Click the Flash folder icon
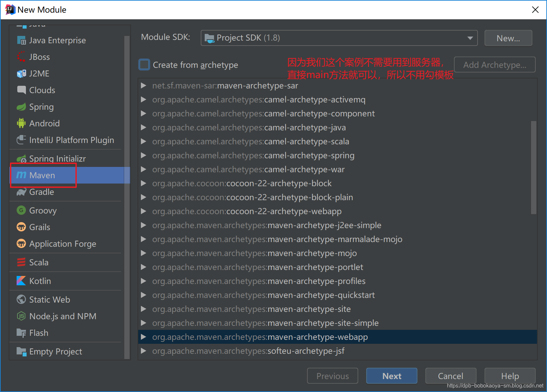The height and width of the screenshot is (392, 547). (x=21, y=333)
